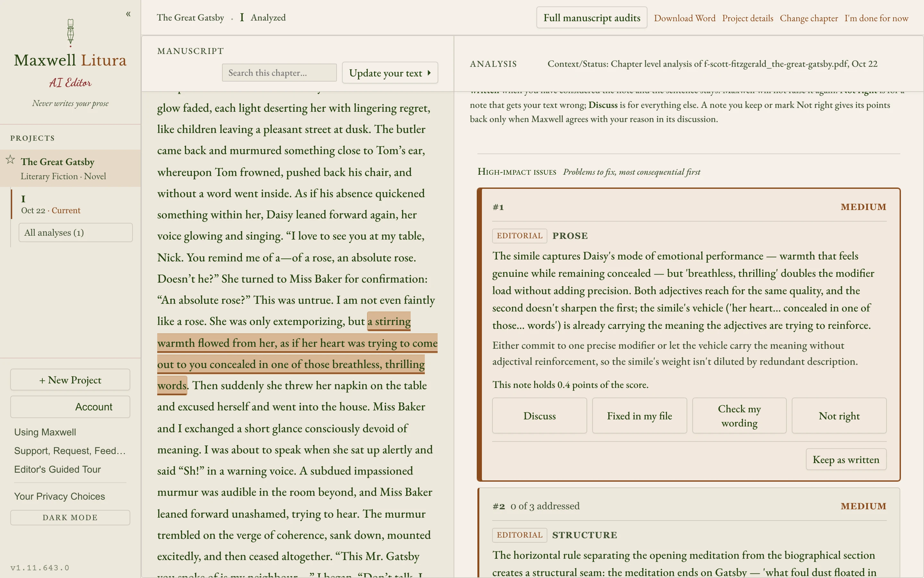Start the Editor's Guided Tour
Viewport: 924px width, 578px height.
click(x=57, y=469)
